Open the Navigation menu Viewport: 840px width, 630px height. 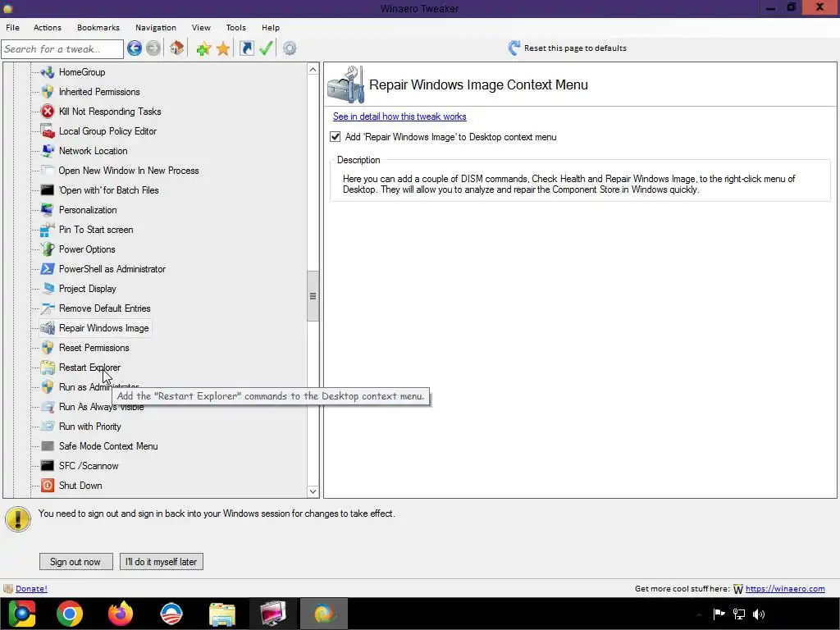(155, 27)
